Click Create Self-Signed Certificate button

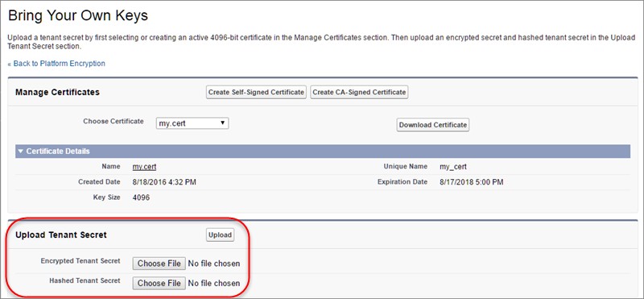pyautogui.click(x=256, y=92)
